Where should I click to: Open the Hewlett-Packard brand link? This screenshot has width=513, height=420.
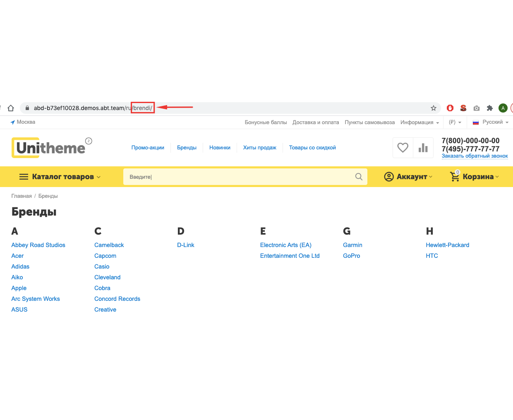(x=447, y=245)
